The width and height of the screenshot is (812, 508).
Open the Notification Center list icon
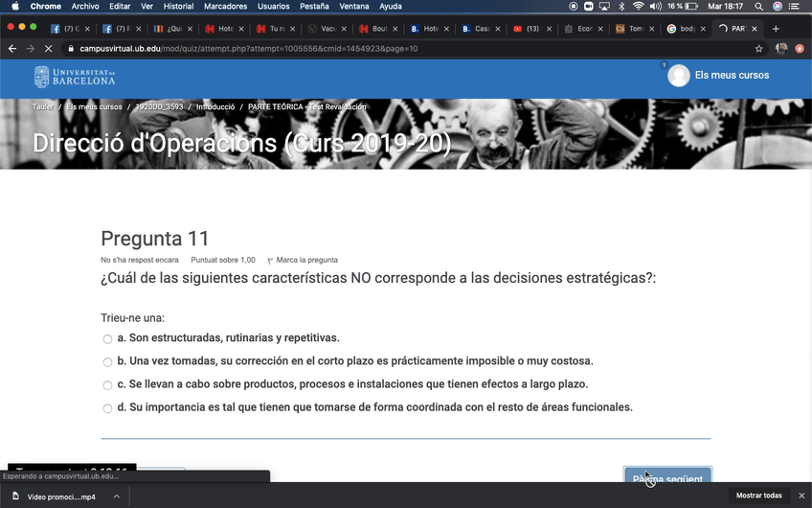[794, 6]
